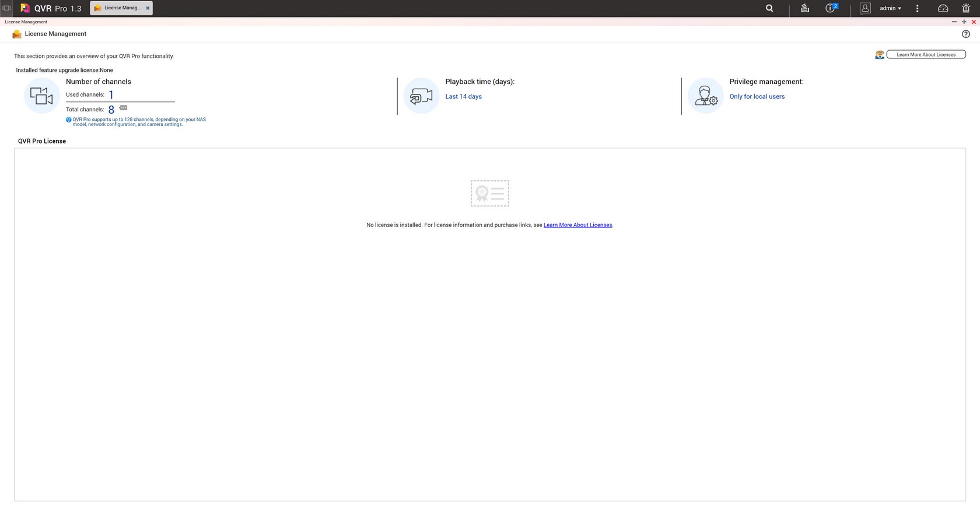Click the admin user avatar icon
The image size is (980, 514).
[x=865, y=8]
